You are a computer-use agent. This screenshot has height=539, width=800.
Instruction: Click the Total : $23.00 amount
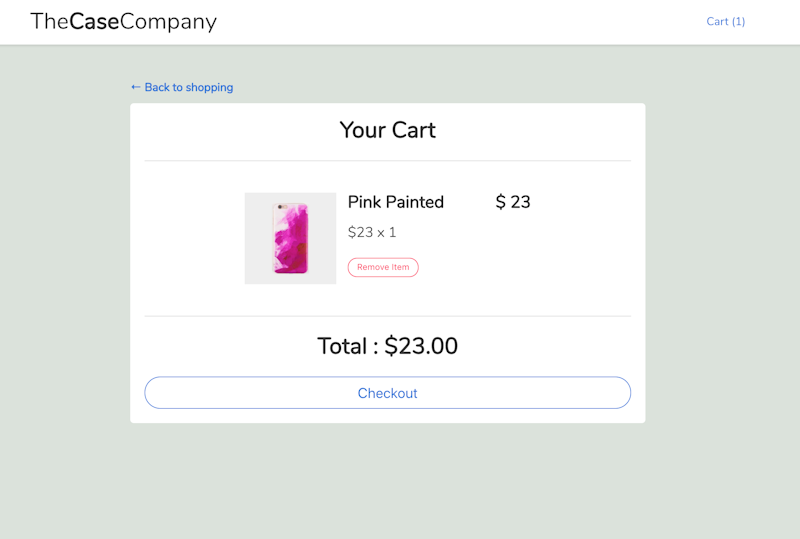388,346
